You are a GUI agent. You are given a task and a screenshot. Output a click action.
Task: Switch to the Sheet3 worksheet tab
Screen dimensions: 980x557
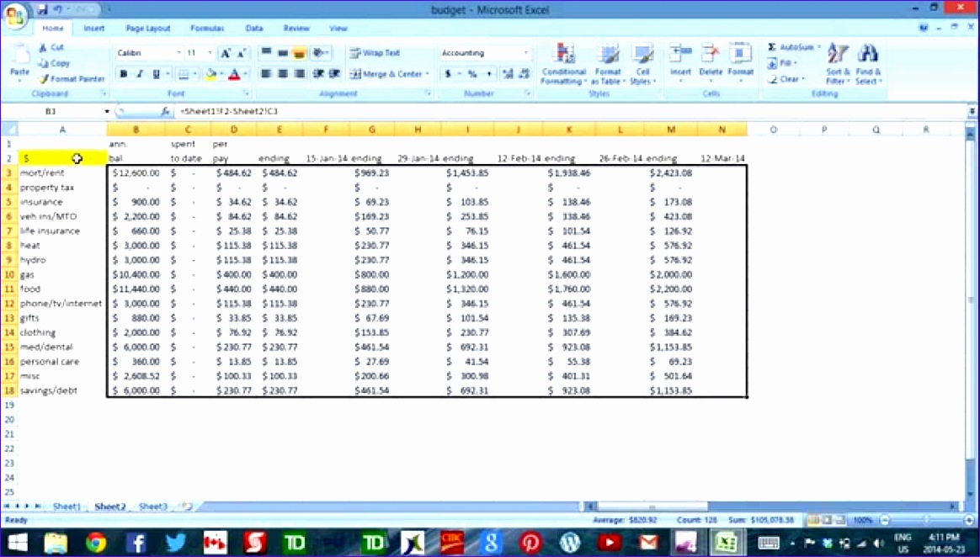pyautogui.click(x=152, y=507)
